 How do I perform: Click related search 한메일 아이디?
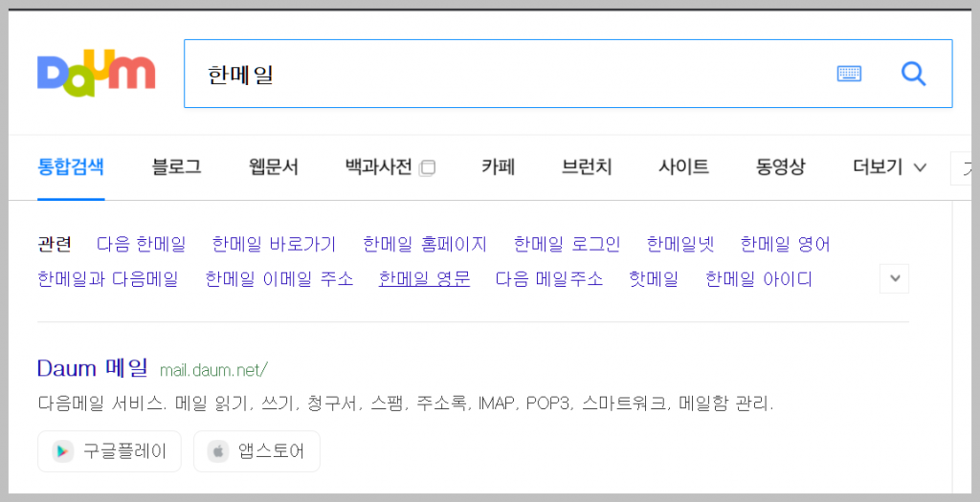(759, 278)
